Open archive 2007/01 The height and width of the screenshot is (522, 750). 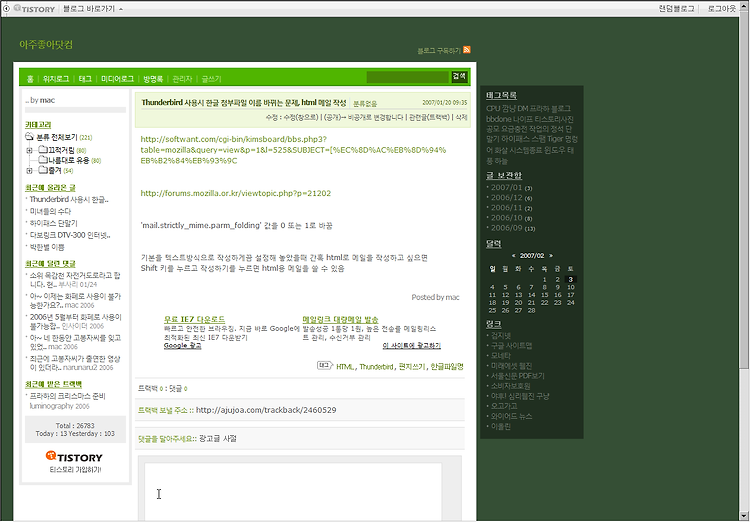507,188
